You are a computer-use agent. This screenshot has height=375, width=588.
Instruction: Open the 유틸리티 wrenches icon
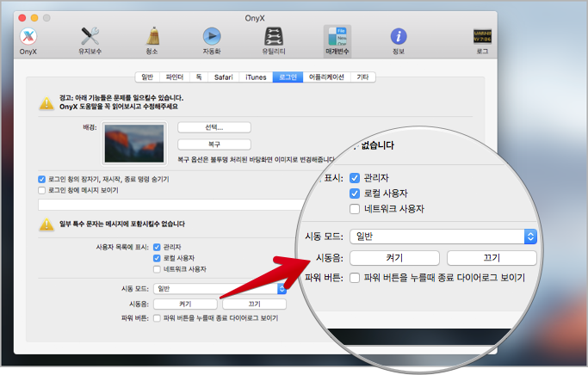[274, 40]
